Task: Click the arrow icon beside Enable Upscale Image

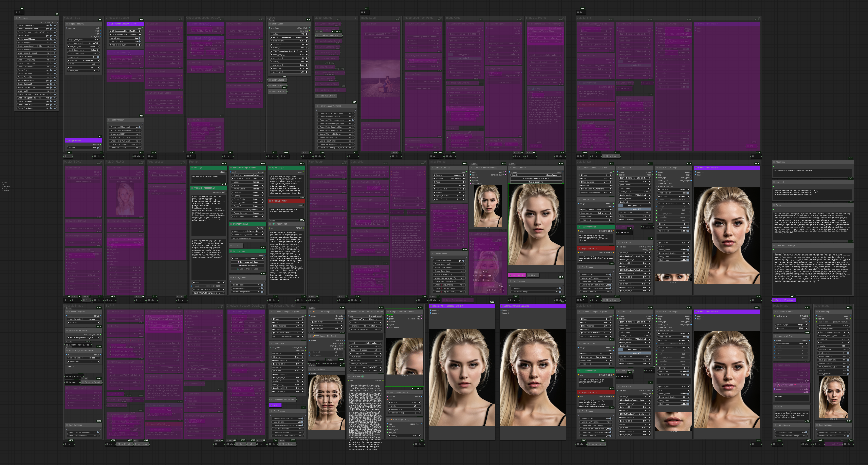Action: (x=54, y=88)
